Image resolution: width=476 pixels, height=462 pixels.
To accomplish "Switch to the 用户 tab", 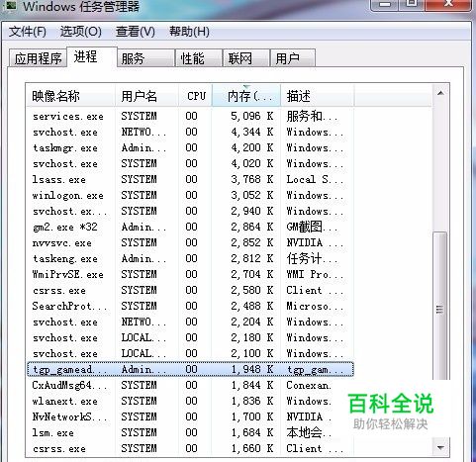I will (x=292, y=58).
